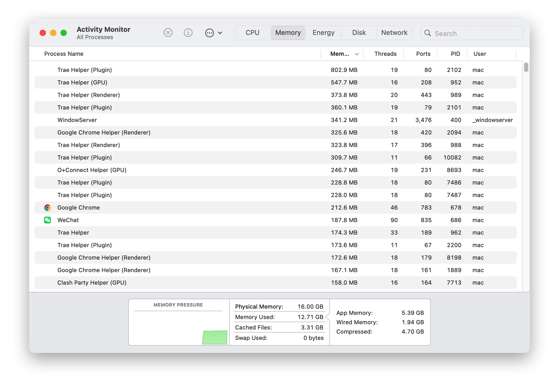Click the WeChat app icon
Image resolution: width=559 pixels, height=392 pixels.
point(47,220)
